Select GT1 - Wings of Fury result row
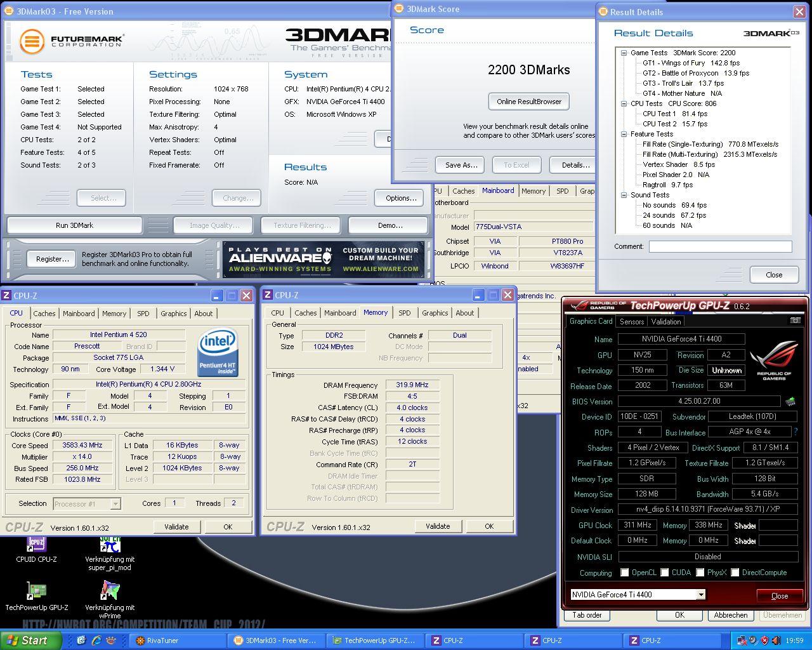The width and height of the screenshot is (812, 650). [x=691, y=63]
